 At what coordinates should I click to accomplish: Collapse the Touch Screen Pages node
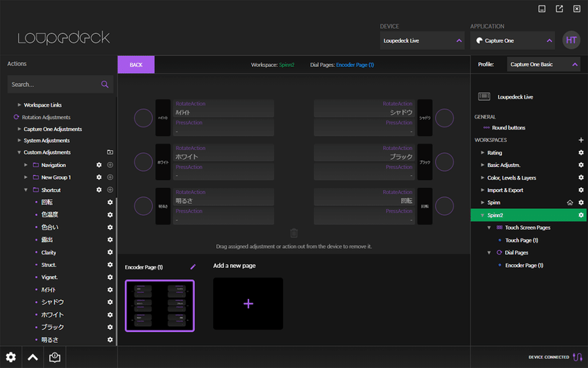(x=489, y=227)
